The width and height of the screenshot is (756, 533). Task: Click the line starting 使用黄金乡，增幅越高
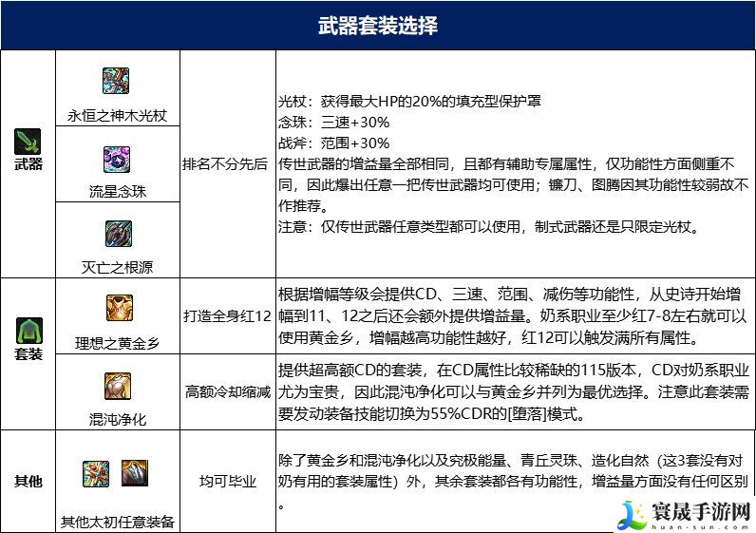488,337
